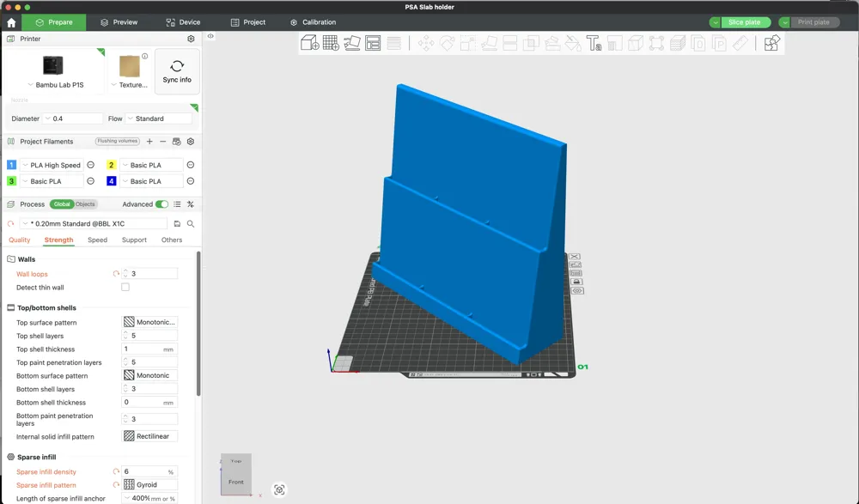Click filament 1 blue color swatch
The image size is (859, 504).
[x=11, y=165]
